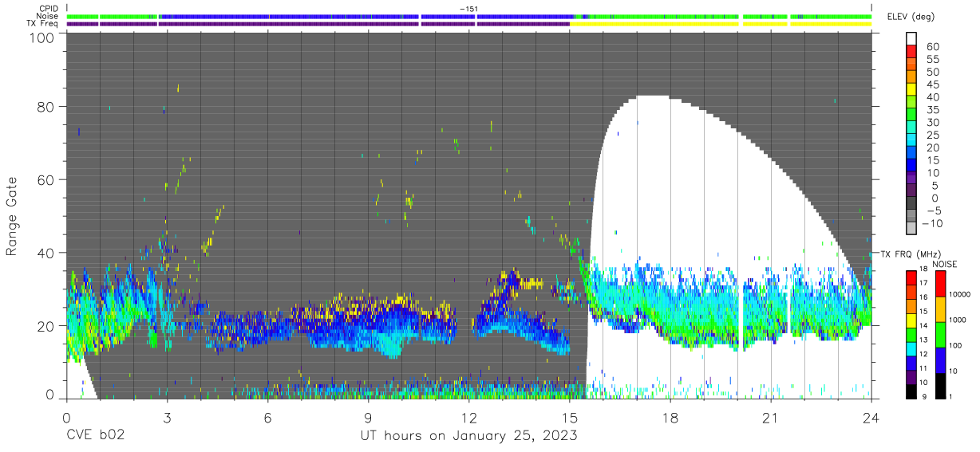This screenshot has height=452, width=980.
Task: Click Range Gate axis tick 40
Action: pos(47,253)
